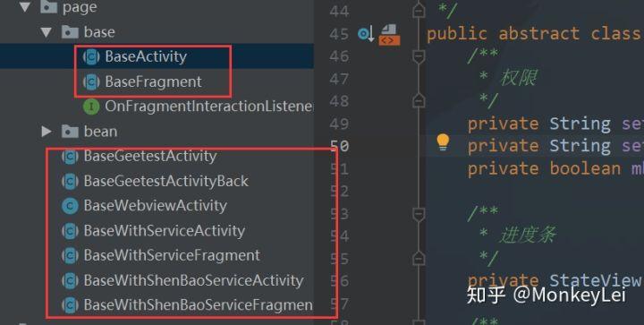Open BaseWithServiceActivity class
This screenshot has height=325, width=644.
(165, 231)
